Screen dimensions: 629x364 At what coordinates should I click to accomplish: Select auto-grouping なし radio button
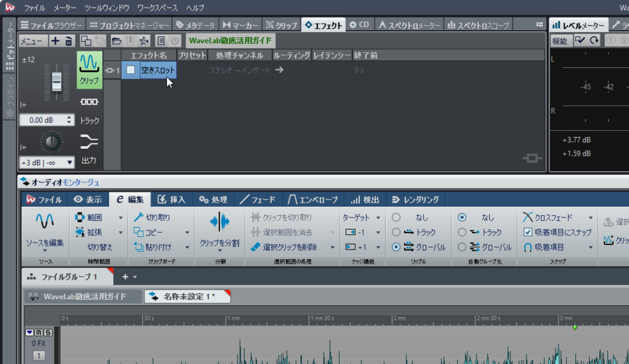point(462,217)
